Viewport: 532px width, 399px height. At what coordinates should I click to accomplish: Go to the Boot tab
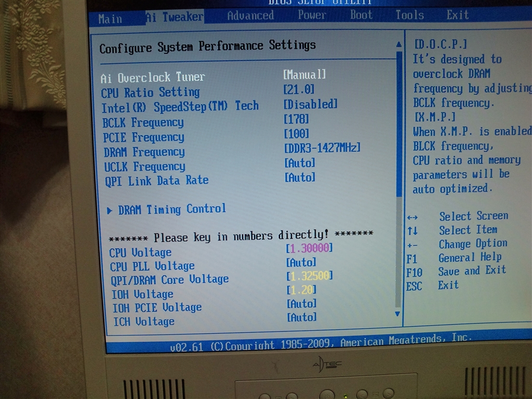click(362, 15)
